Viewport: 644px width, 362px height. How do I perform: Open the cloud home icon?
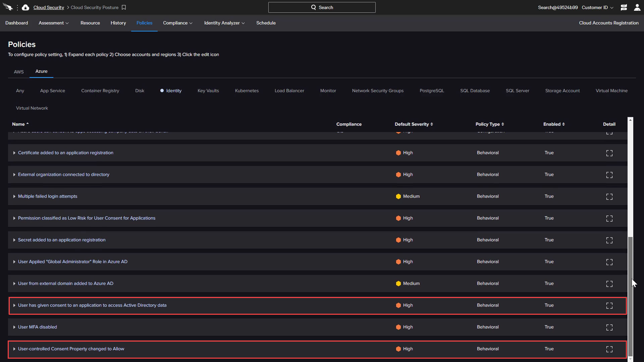(x=25, y=7)
